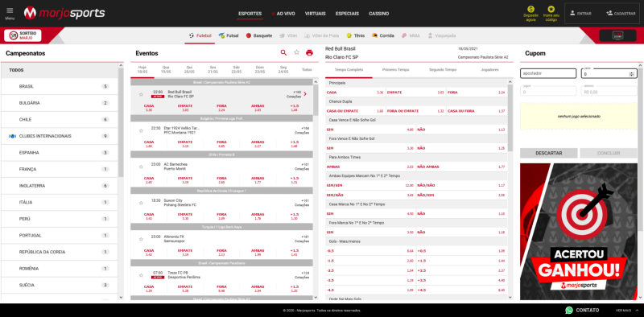Viewport: 644px width, 317px height.
Task: Favorite the AC Barnechea match star
Action: click(x=141, y=167)
